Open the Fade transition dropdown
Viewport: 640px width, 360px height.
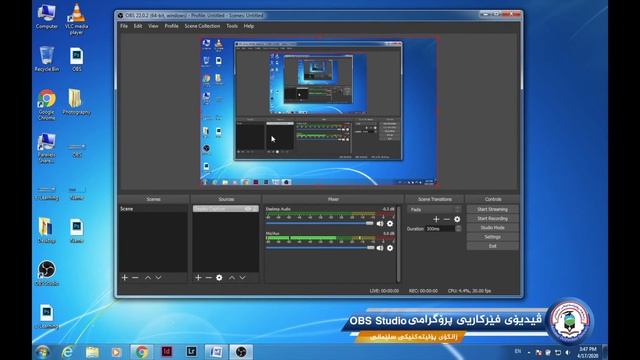click(434, 209)
